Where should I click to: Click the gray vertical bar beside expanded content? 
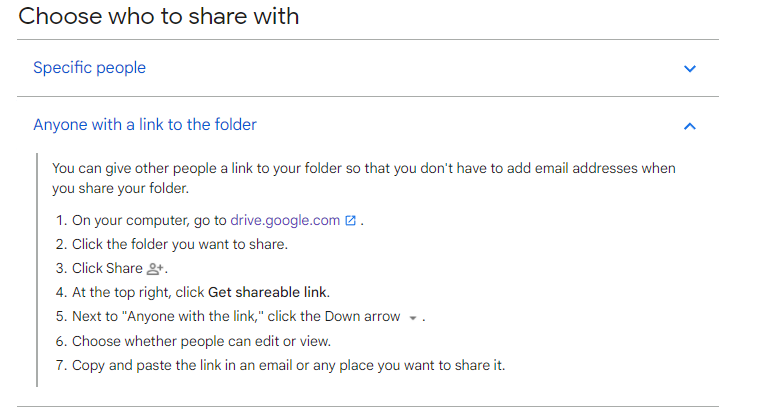click(37, 270)
